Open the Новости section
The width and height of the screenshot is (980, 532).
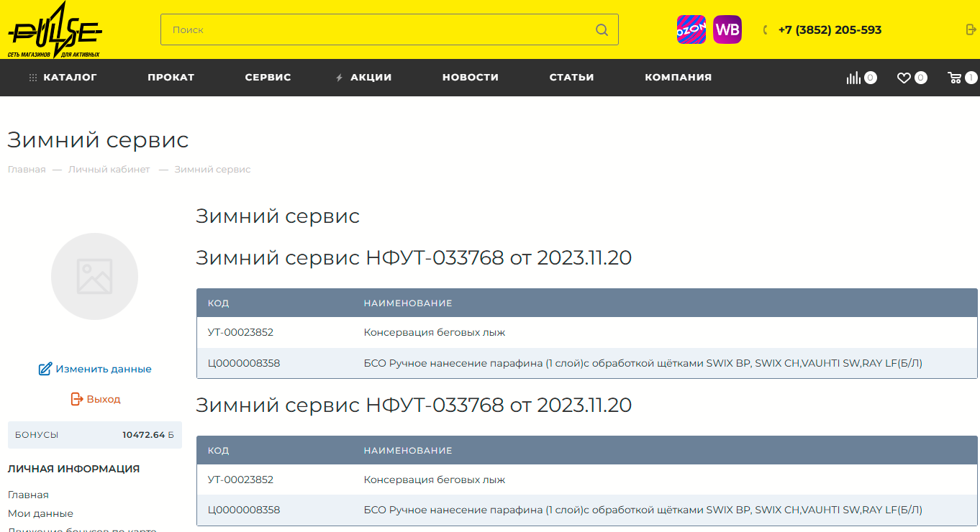coord(470,78)
